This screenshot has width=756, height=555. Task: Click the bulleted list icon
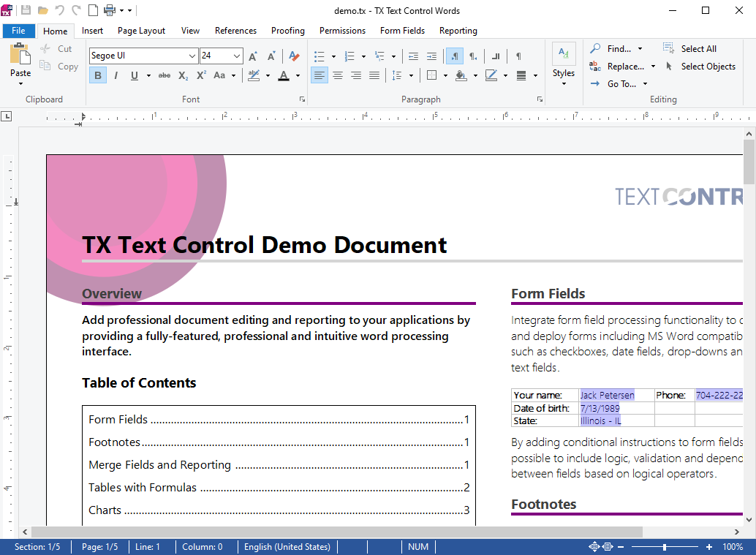click(319, 56)
